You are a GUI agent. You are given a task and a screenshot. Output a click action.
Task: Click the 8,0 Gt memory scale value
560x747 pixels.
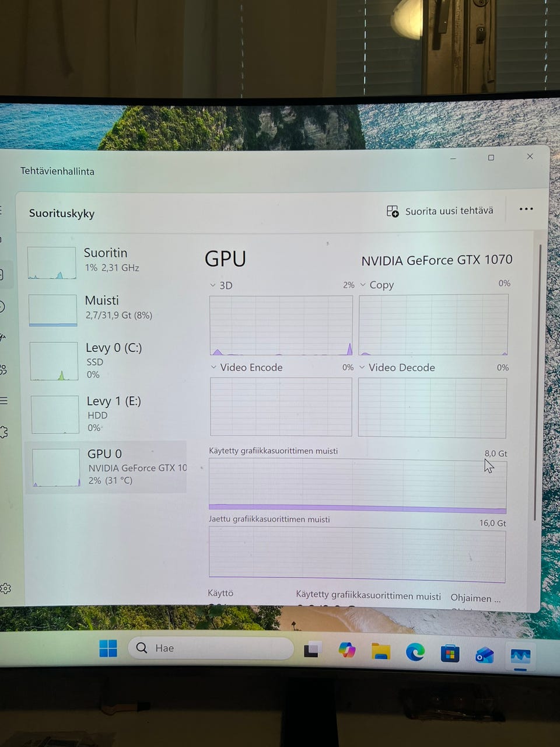pyautogui.click(x=496, y=453)
